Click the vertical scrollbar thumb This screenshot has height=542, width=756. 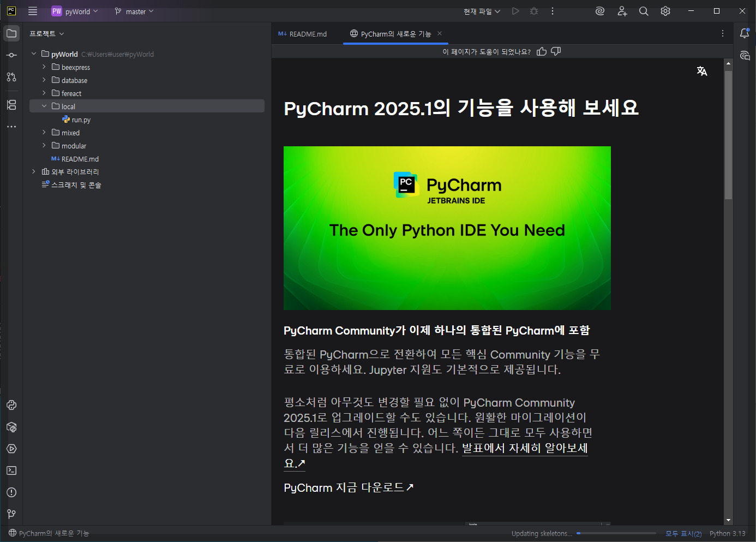[728, 135]
